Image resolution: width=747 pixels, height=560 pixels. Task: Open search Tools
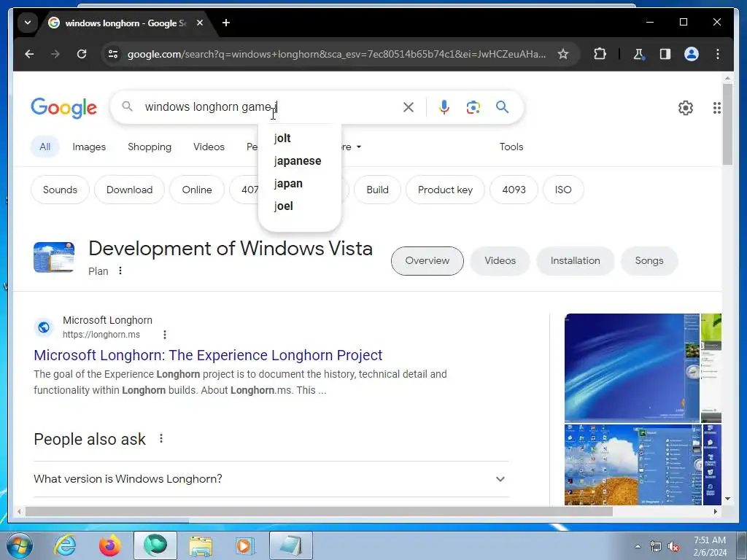point(511,147)
